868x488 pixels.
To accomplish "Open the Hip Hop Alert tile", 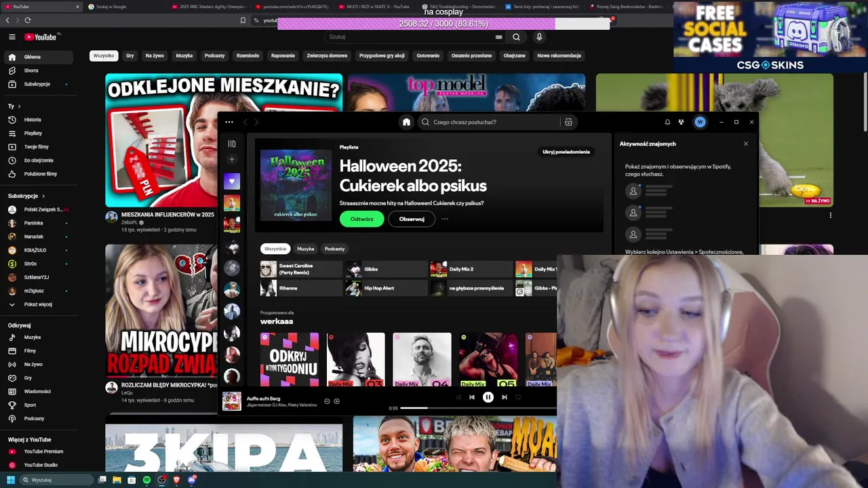I will pyautogui.click(x=387, y=288).
